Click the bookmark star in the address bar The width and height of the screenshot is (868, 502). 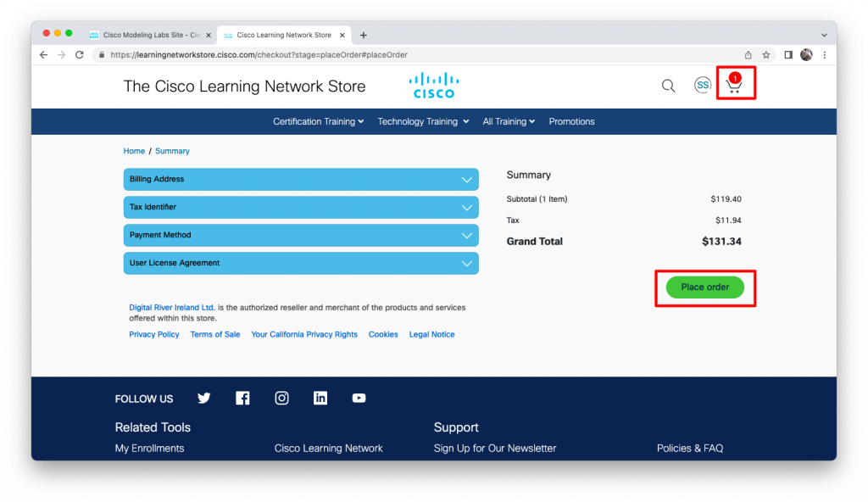[x=765, y=53]
